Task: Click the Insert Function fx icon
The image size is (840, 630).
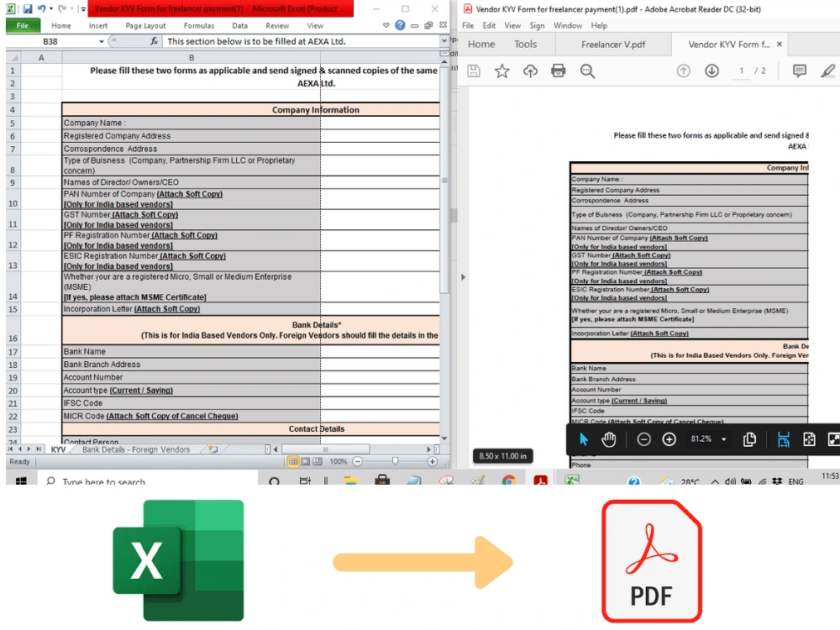Action: point(154,41)
